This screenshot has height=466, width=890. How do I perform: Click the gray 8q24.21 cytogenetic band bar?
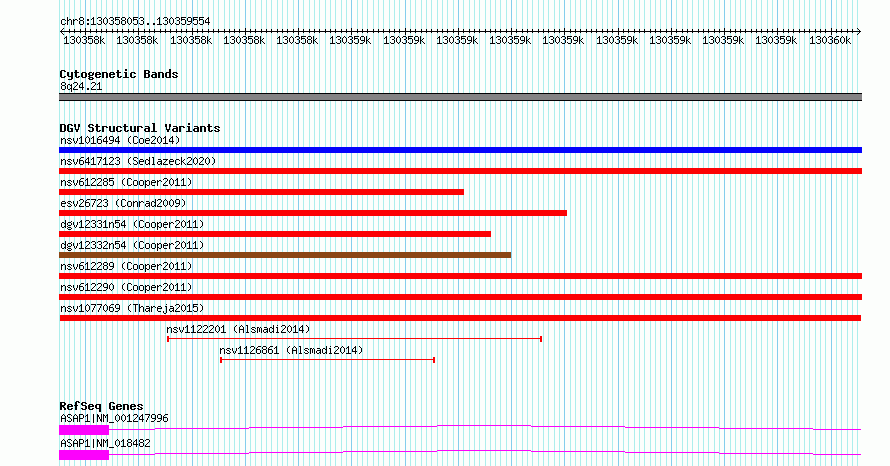[460, 97]
